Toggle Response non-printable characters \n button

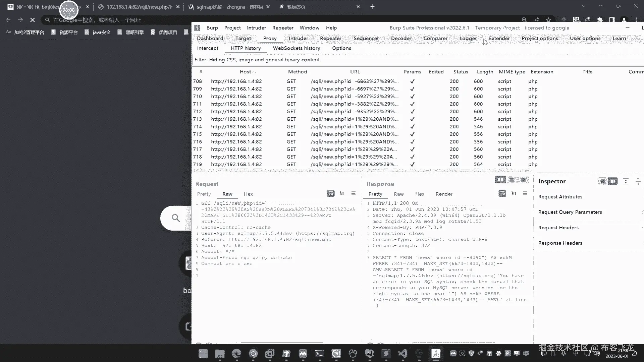(x=514, y=193)
